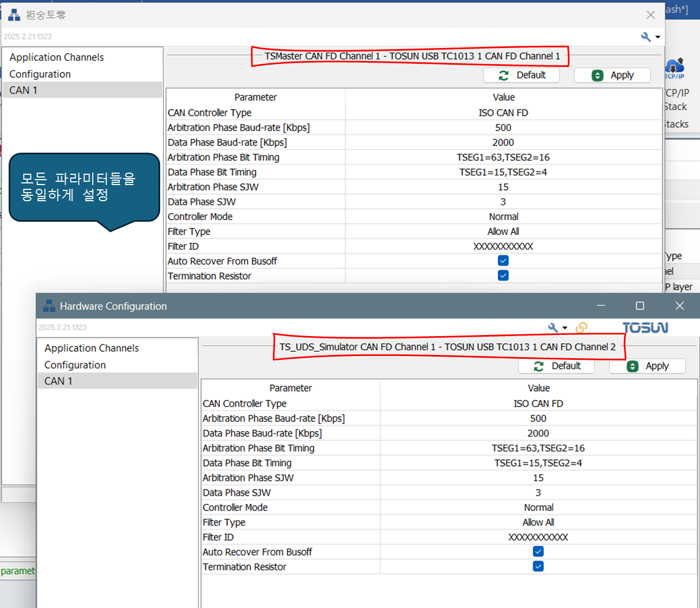
Task: Click Filter ID value in top window
Action: 503,246
